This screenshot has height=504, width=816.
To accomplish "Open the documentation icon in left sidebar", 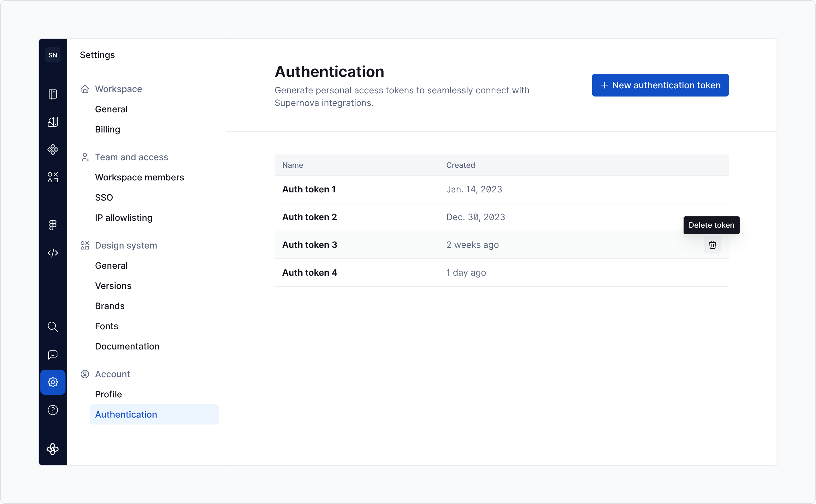I will pos(53,94).
